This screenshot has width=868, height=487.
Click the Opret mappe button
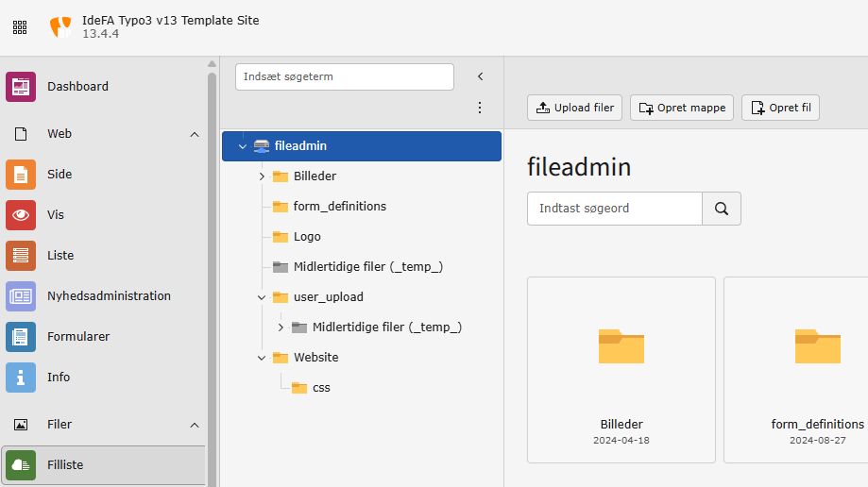(x=682, y=108)
